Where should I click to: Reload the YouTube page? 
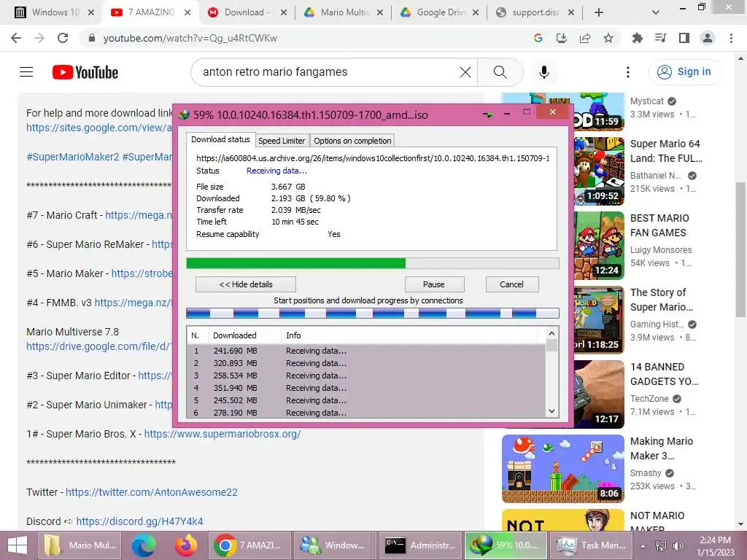pyautogui.click(x=63, y=38)
